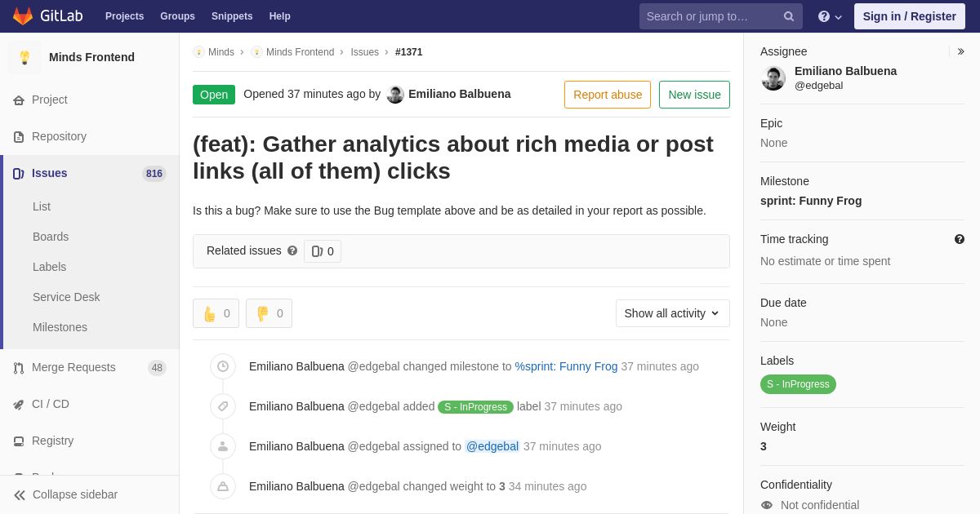Click the GitLab fox logo

[x=23, y=16]
